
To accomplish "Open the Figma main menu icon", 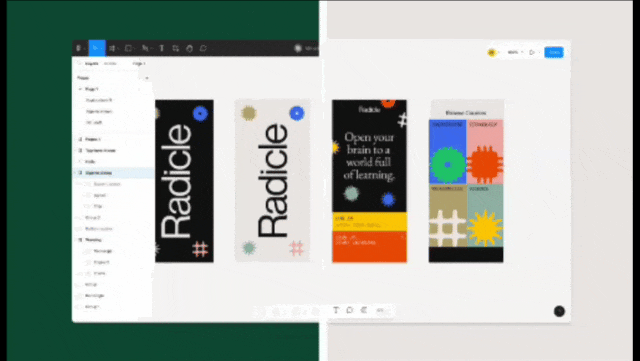I will (78, 48).
